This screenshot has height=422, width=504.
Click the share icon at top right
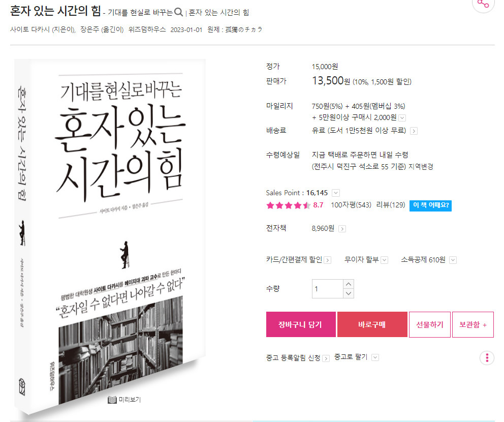[x=483, y=3]
